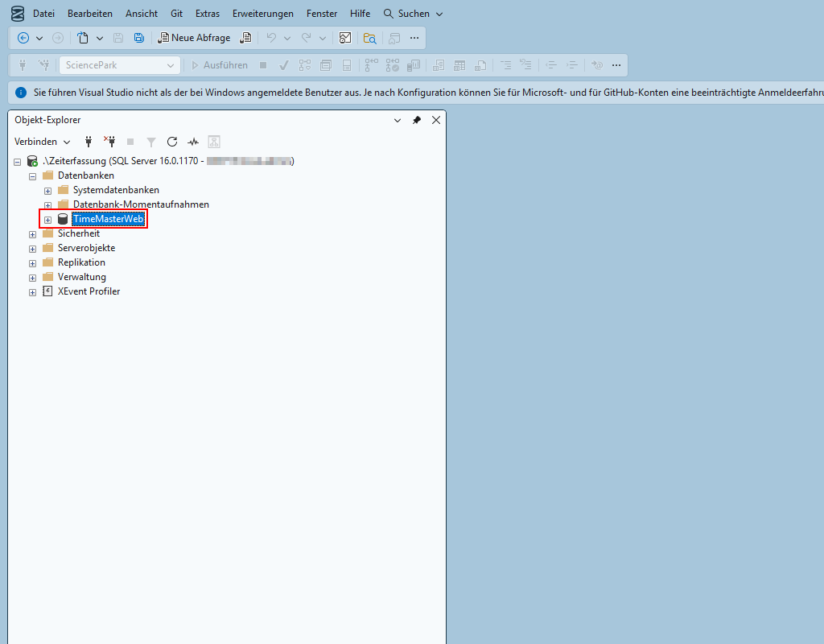This screenshot has height=644, width=824.
Task: Expand the TimeMasterWeb database node
Action: [x=47, y=220]
